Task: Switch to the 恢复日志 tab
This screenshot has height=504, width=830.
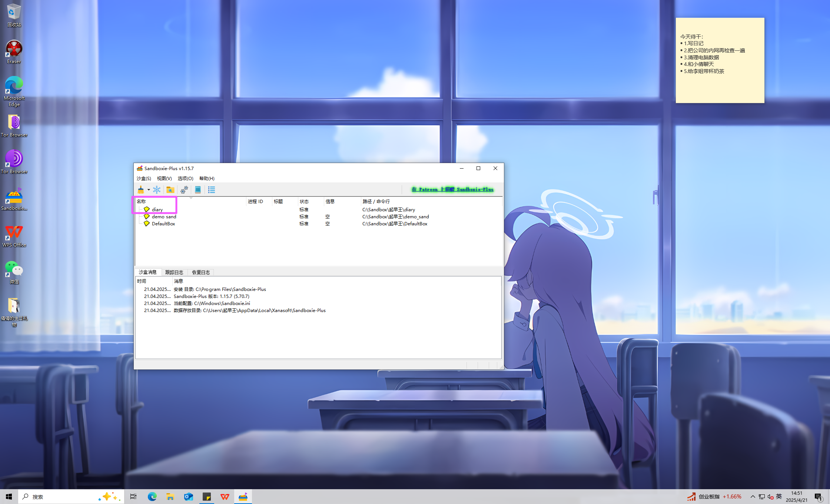Action: (x=201, y=272)
